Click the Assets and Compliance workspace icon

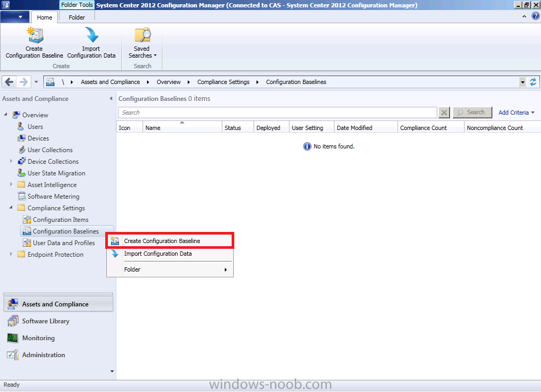[13, 304]
